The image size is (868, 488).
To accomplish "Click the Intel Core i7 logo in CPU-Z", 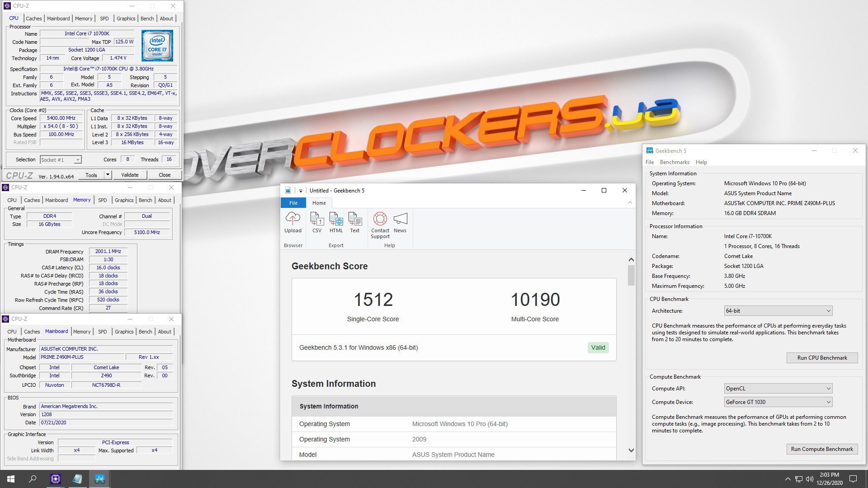I will coord(157,46).
